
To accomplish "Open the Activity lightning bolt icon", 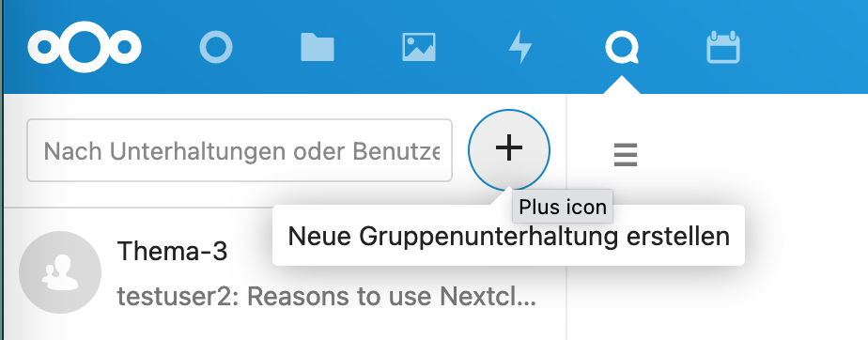I will tap(520, 47).
